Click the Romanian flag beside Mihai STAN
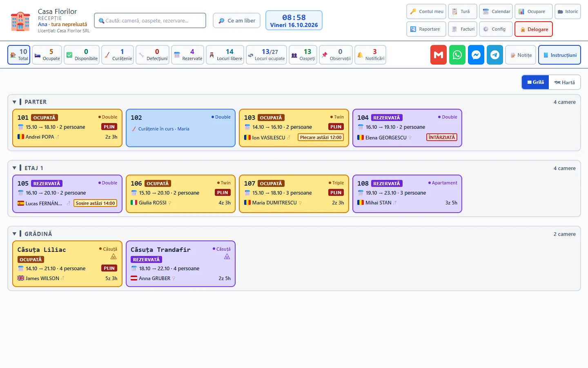The width and height of the screenshot is (588, 368). pos(361,203)
